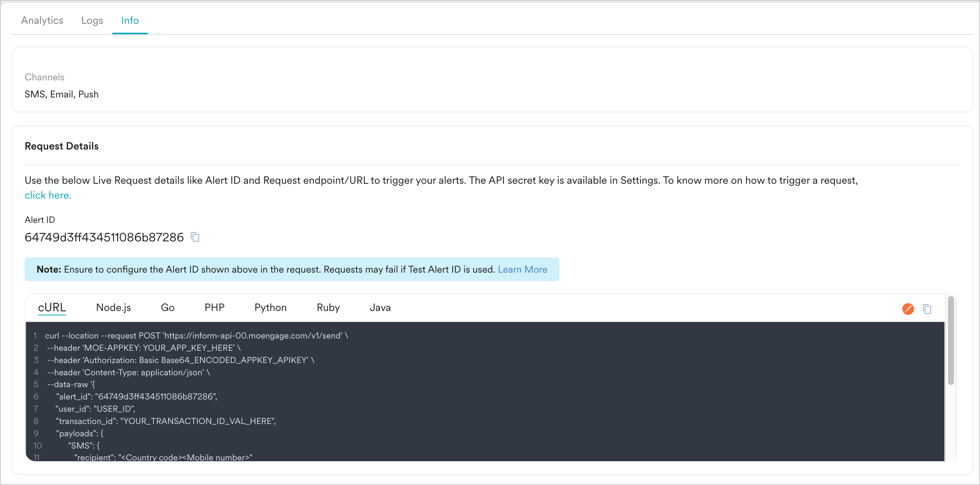View the PHP request snippet
Screen dimensions: 980x485
point(215,307)
